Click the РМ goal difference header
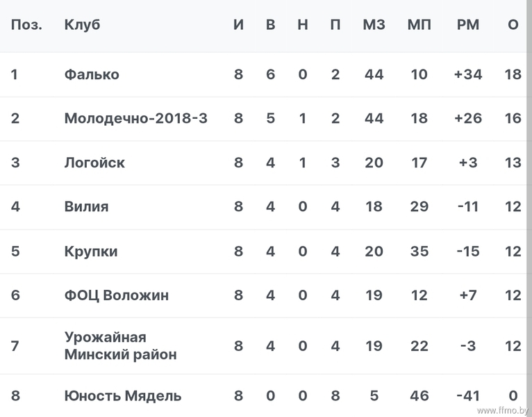The height and width of the screenshot is (417, 532). pos(468,25)
